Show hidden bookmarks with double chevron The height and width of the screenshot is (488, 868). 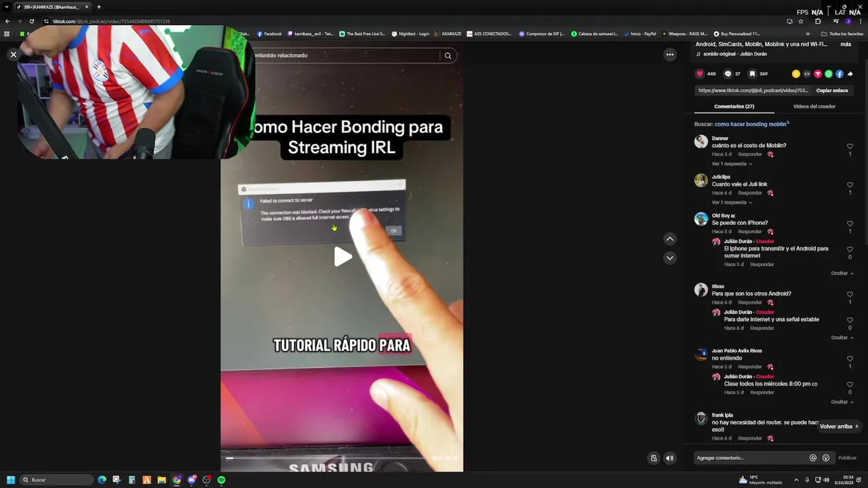[x=808, y=34]
